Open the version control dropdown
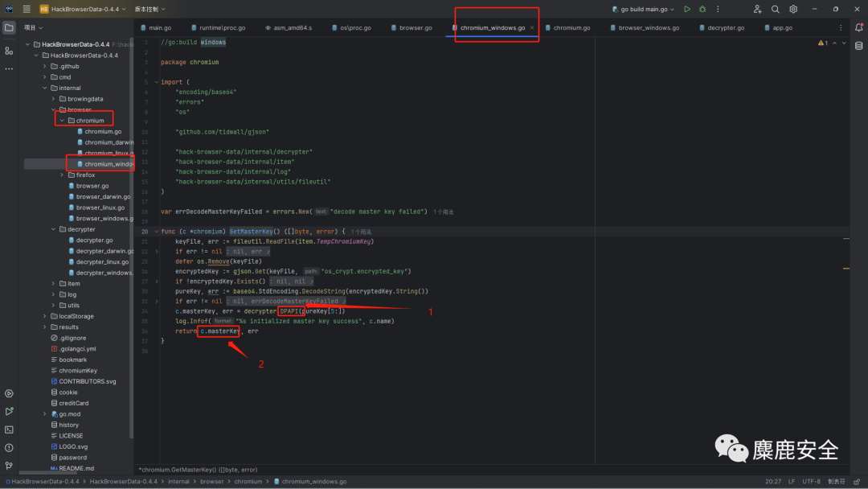 pyautogui.click(x=150, y=9)
